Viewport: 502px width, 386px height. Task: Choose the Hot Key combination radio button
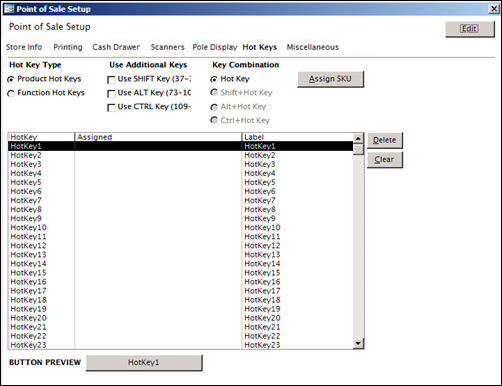click(x=214, y=79)
